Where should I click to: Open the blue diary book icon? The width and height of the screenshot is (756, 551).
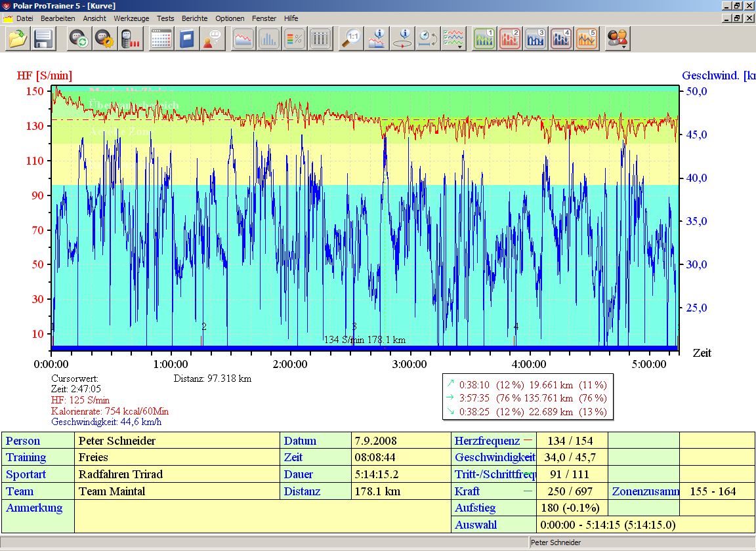[x=187, y=39]
